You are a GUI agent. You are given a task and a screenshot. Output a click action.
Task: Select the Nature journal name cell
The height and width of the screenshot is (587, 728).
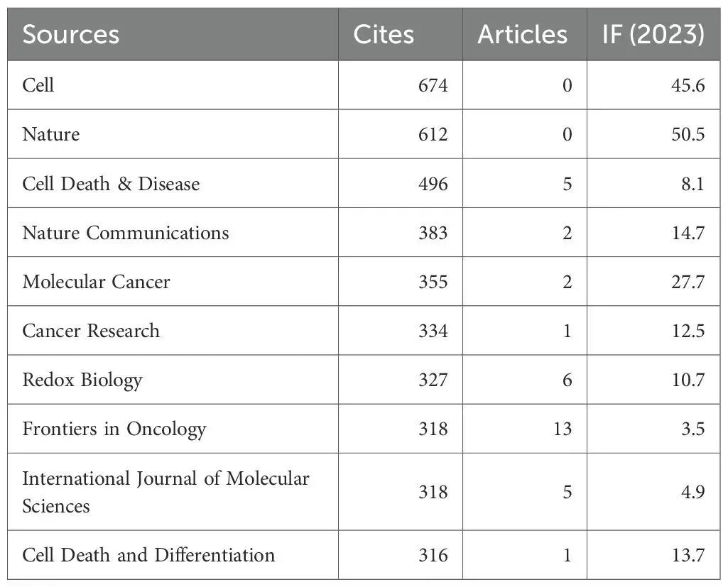tap(50, 134)
